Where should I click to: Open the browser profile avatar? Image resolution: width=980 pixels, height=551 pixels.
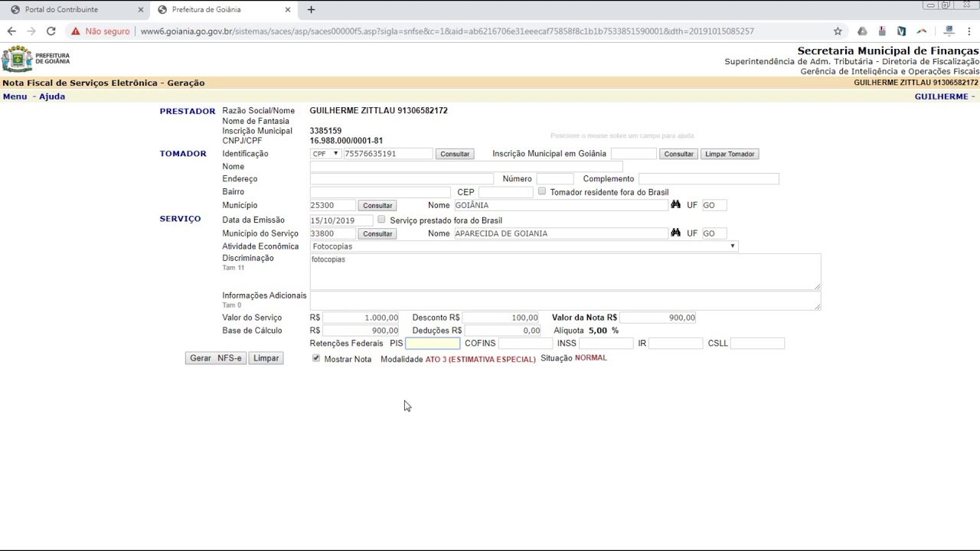949,31
